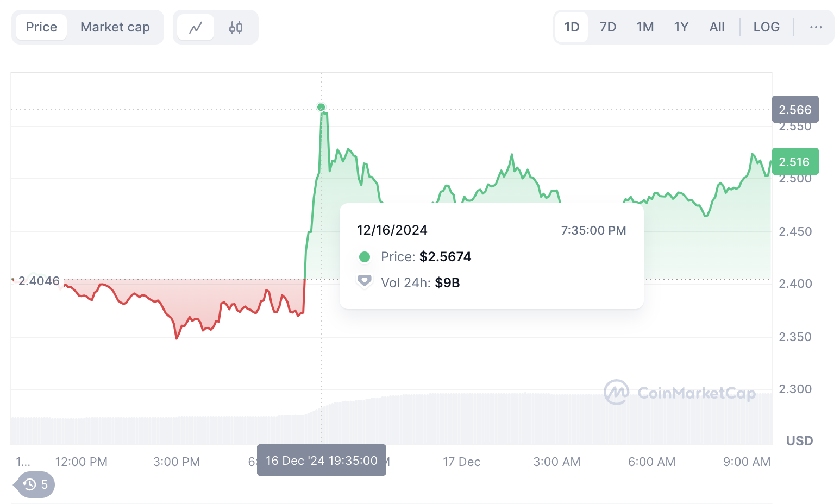
Task: Switch to line chart view
Action: pyautogui.click(x=196, y=27)
